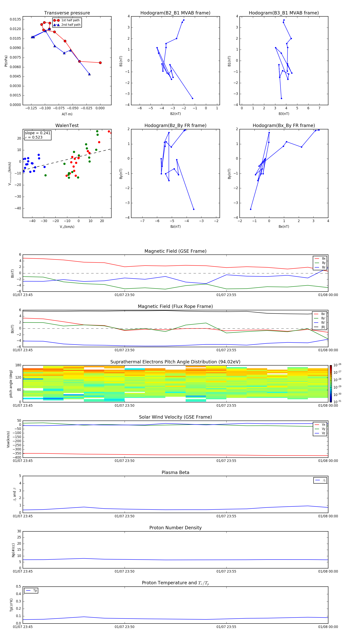Screen dimensions: 351x644
Task: Click 'Vsw(km/s)' axis label
Action: 8,439
